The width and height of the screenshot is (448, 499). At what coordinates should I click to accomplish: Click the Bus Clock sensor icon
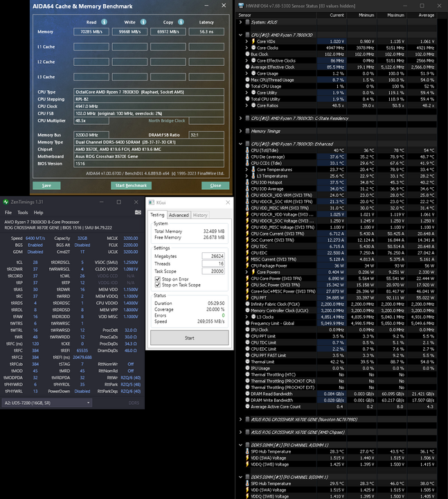[x=248, y=54]
